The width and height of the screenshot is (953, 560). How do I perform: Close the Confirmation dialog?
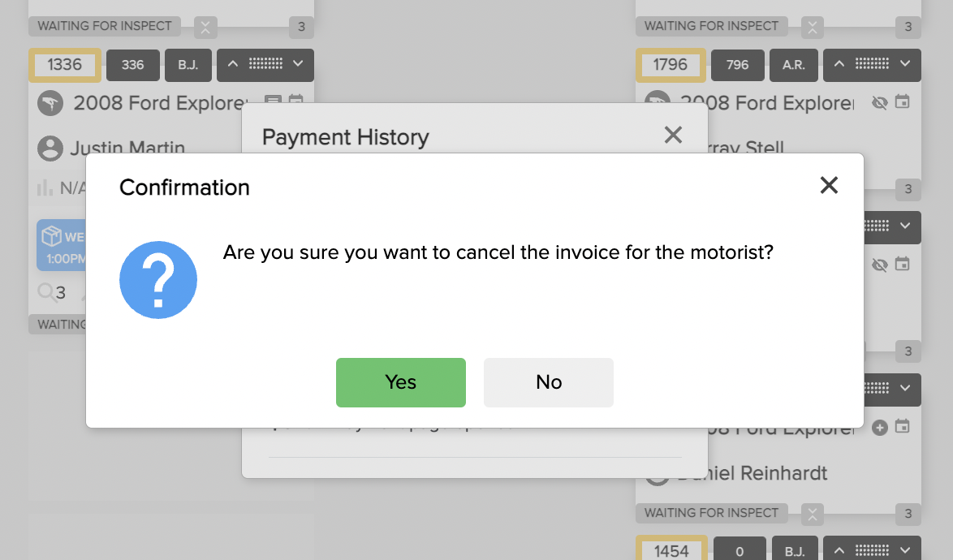pos(829,185)
